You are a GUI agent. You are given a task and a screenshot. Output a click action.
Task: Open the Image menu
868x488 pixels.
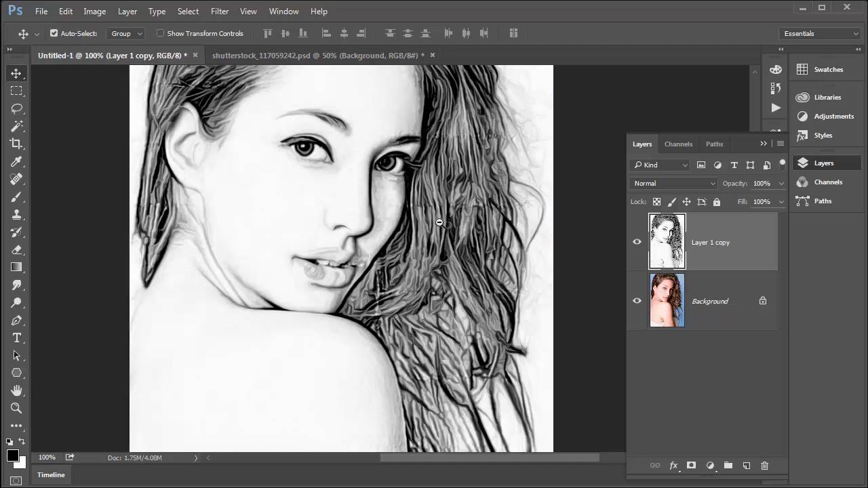click(94, 12)
